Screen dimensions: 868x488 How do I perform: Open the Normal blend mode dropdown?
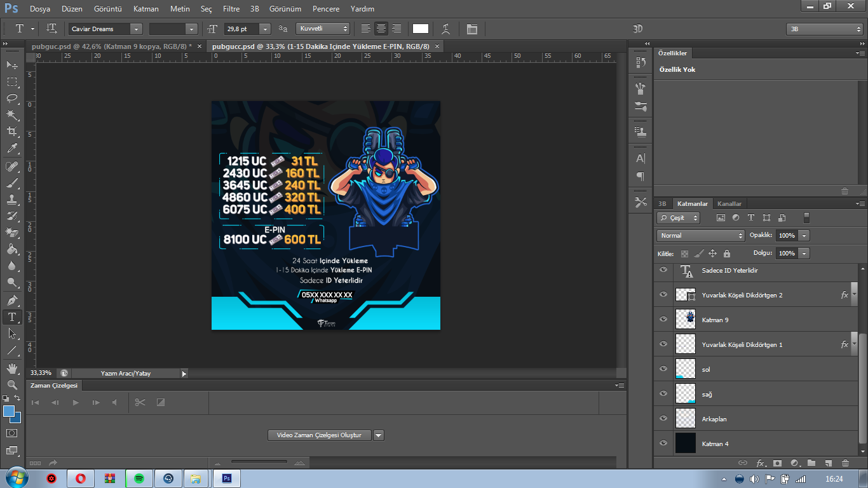[700, 236]
